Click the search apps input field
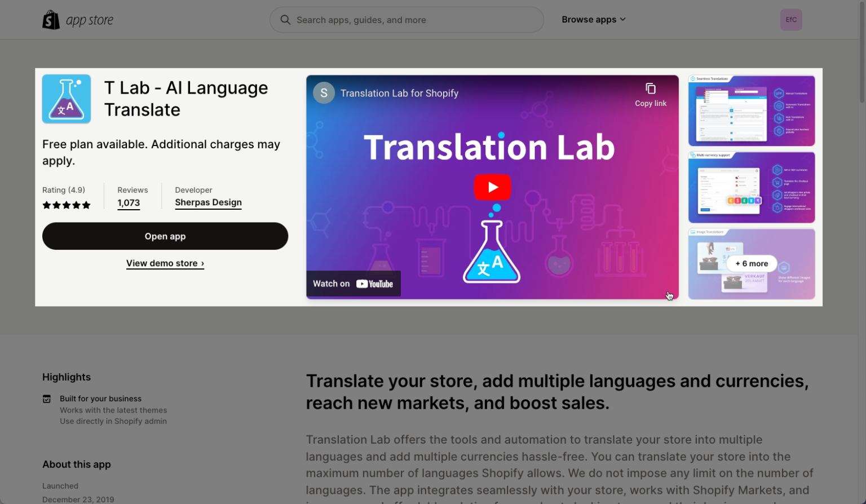Viewport: 866px width, 504px height. pyautogui.click(x=407, y=19)
